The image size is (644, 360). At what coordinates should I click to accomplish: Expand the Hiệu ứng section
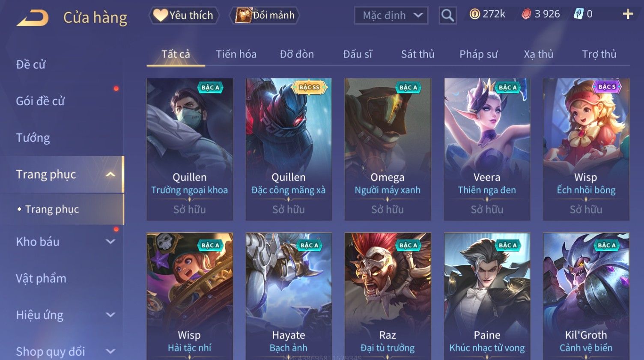click(x=110, y=315)
